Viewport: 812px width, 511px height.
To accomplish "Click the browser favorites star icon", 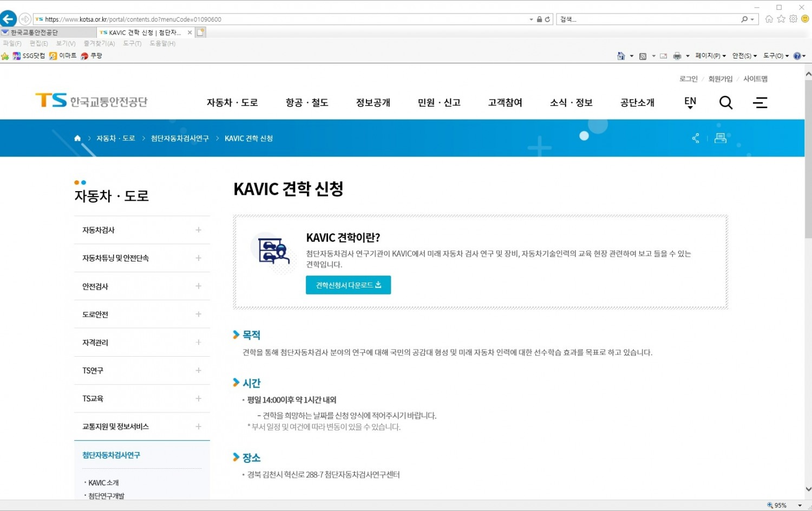I will [781, 19].
